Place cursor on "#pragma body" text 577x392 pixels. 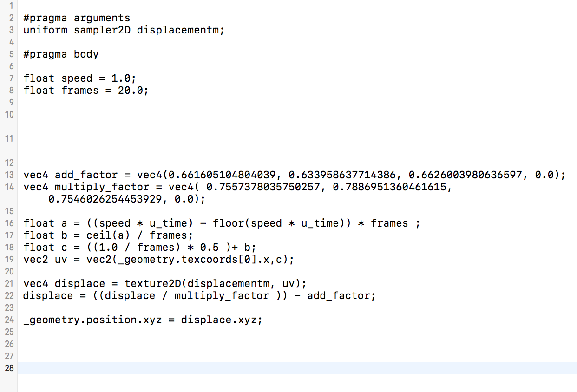pyautogui.click(x=61, y=54)
